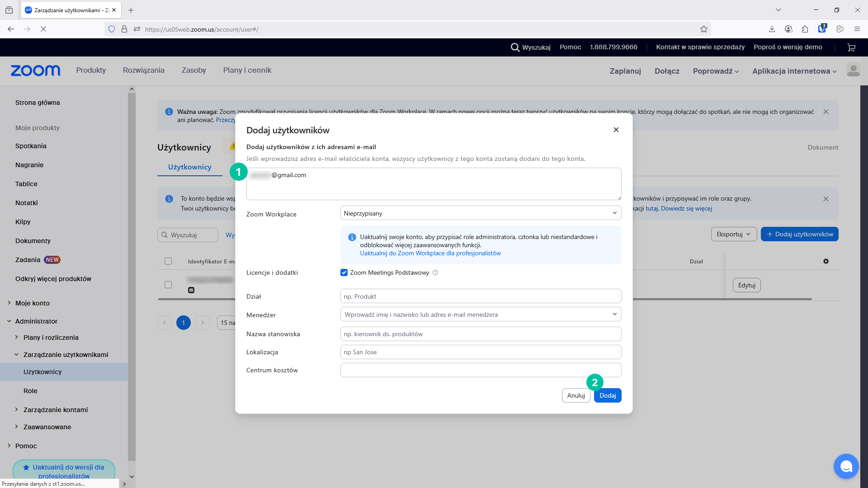
Task: Open the table column settings gear
Action: [826, 261]
